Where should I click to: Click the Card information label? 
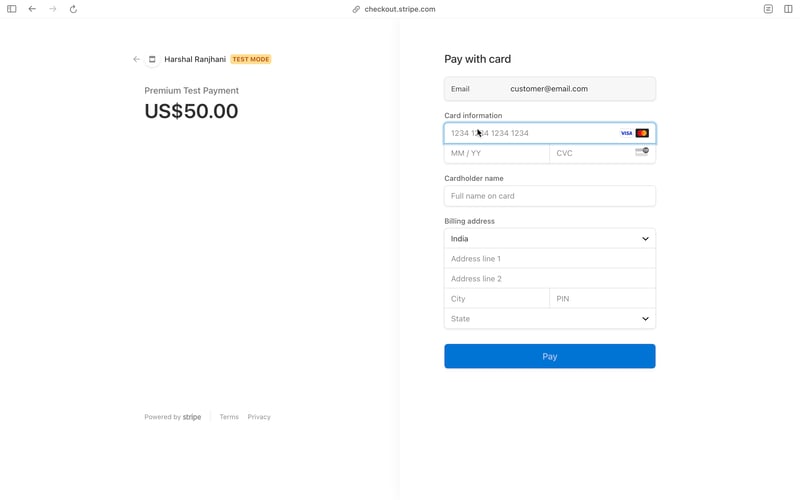point(473,115)
